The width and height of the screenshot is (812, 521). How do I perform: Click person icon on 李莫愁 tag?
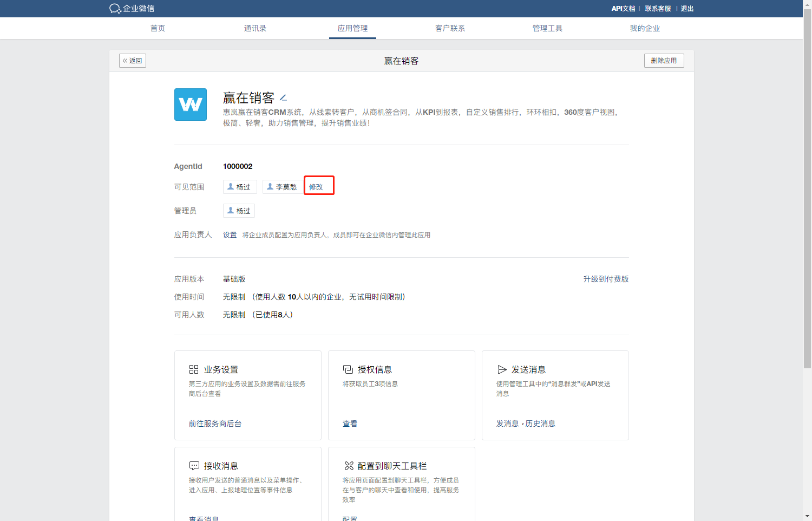click(270, 186)
